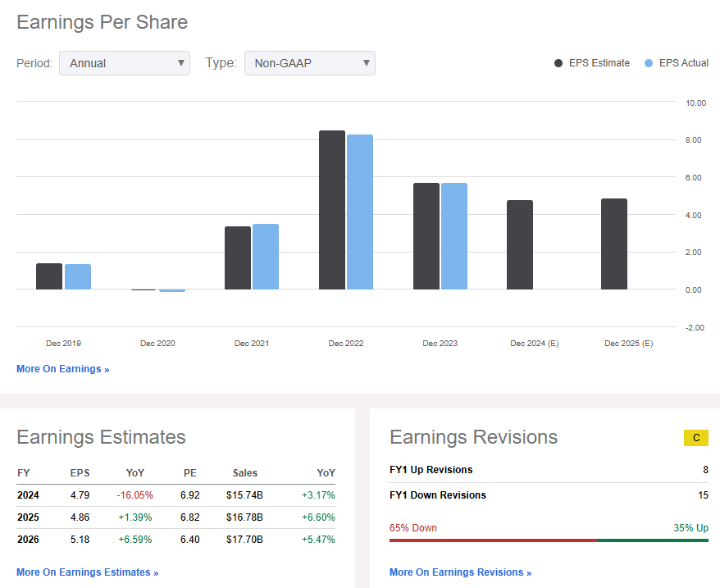Open the More On Earnings link
The image size is (720, 588).
62,369
